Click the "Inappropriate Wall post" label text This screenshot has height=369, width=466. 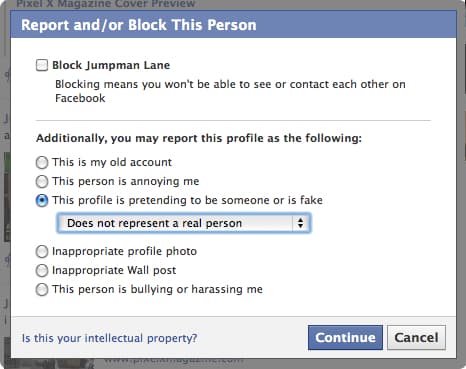pyautogui.click(x=114, y=270)
